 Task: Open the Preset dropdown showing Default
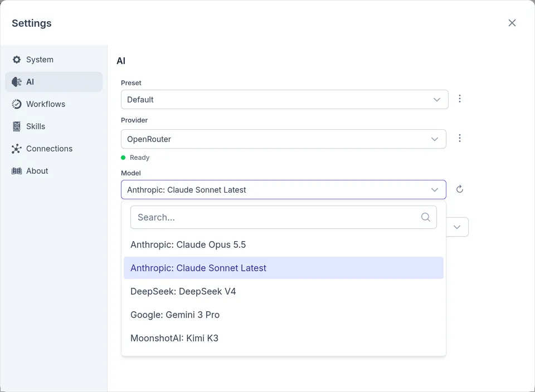click(x=285, y=100)
